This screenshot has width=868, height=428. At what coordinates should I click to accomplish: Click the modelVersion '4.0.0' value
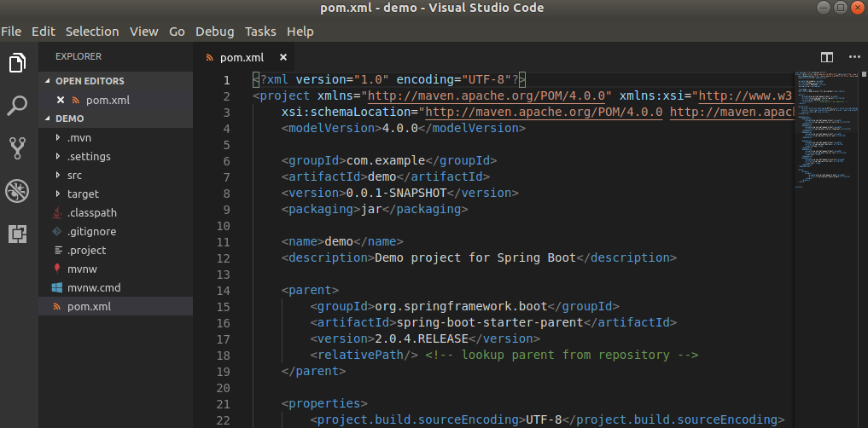[399, 128]
